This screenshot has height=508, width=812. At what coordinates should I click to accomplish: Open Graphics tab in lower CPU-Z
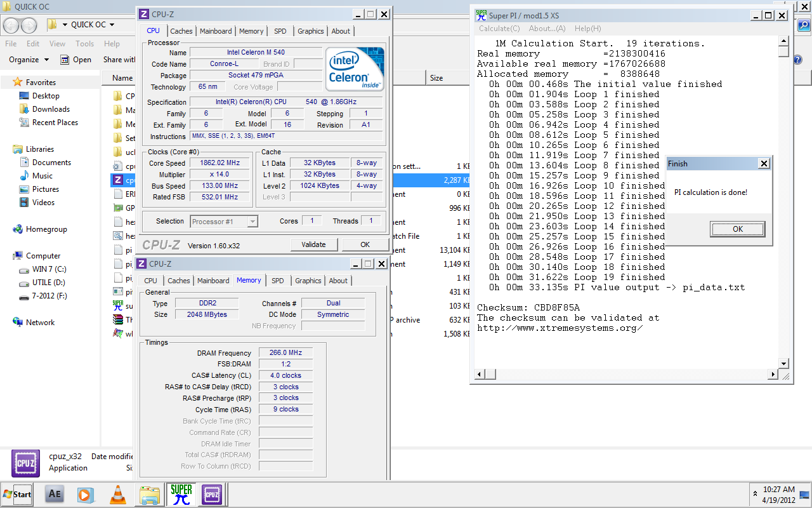pyautogui.click(x=308, y=281)
